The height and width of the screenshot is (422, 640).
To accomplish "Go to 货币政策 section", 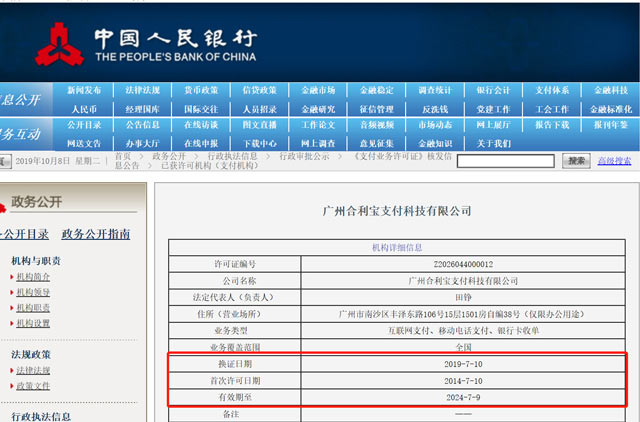I will pos(201,90).
